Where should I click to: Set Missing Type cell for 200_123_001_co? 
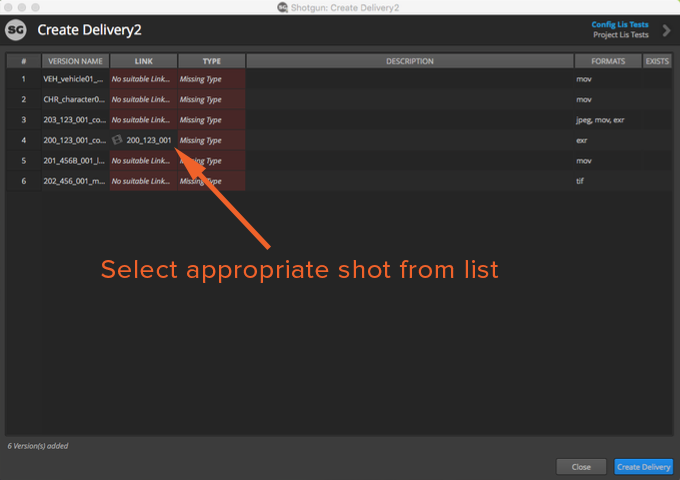[x=212, y=140]
